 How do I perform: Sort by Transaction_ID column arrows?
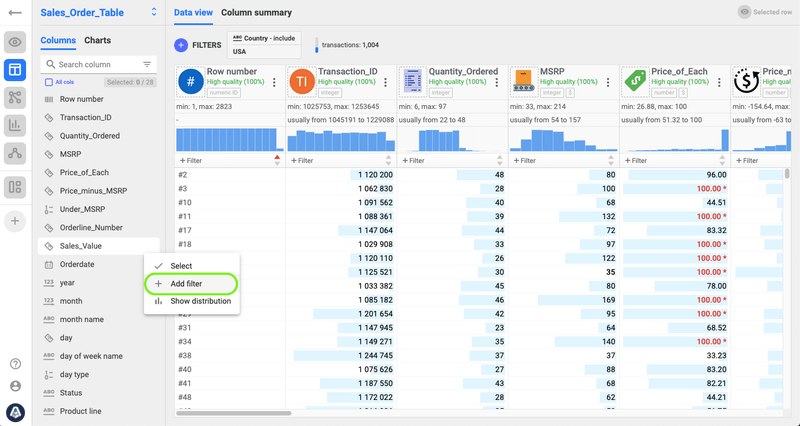pyautogui.click(x=388, y=160)
